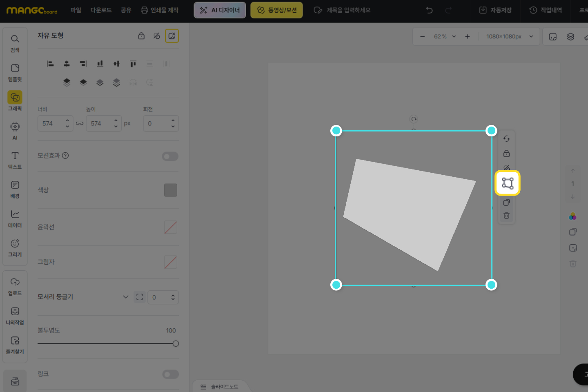Image resolution: width=588 pixels, height=392 pixels.
Task: Click the trash icon in shape toolbar
Action: pyautogui.click(x=506, y=216)
